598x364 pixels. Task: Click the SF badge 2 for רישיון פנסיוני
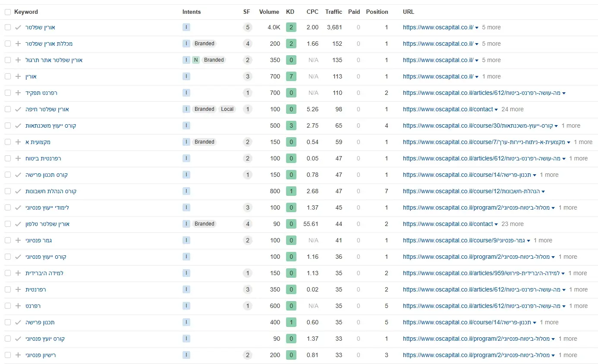pyautogui.click(x=247, y=355)
